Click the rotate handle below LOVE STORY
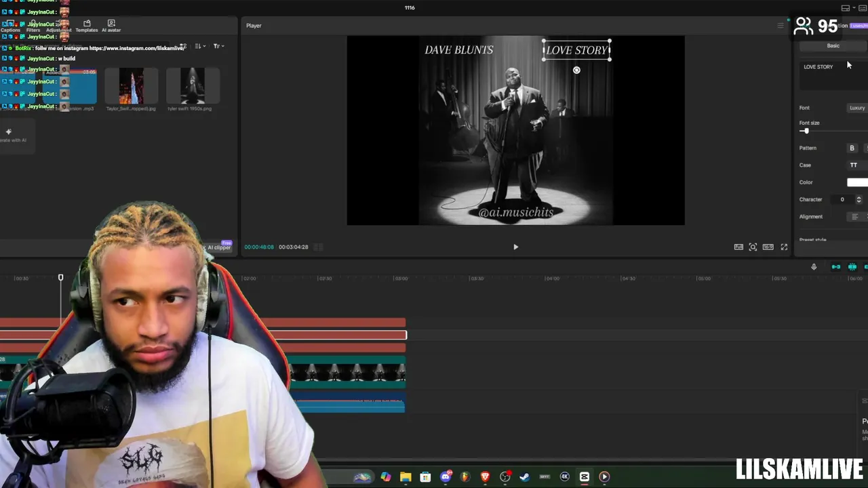Viewport: 868px width, 488px height. click(x=576, y=70)
